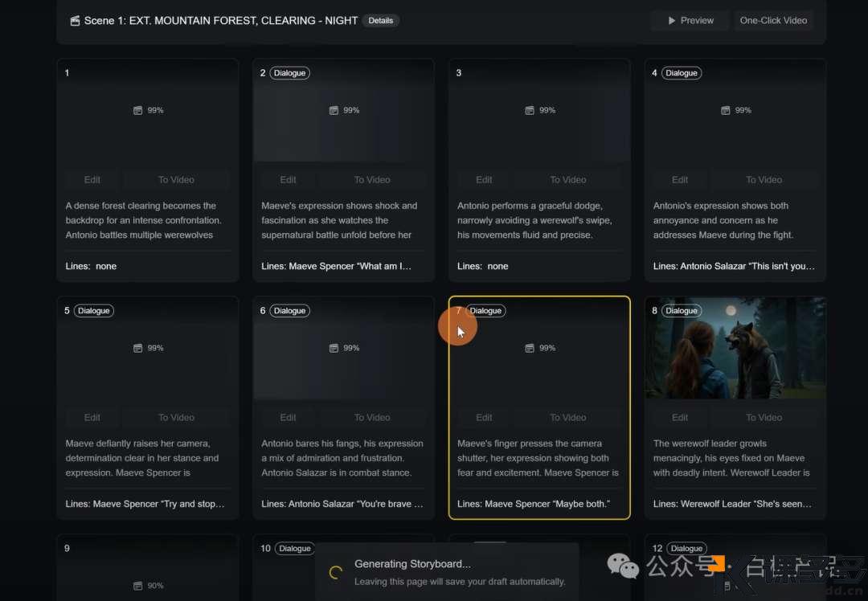
Task: Click the clapperboard icon beside Scene 1 title
Action: [x=75, y=21]
